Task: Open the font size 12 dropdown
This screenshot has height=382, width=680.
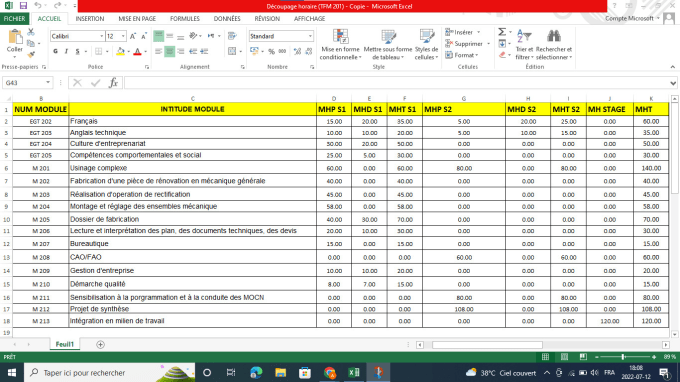Action: click(123, 36)
